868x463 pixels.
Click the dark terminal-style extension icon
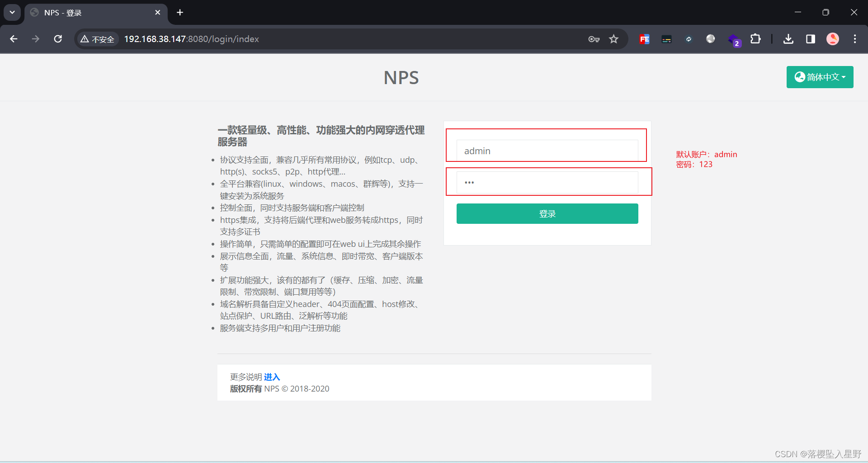tap(666, 39)
